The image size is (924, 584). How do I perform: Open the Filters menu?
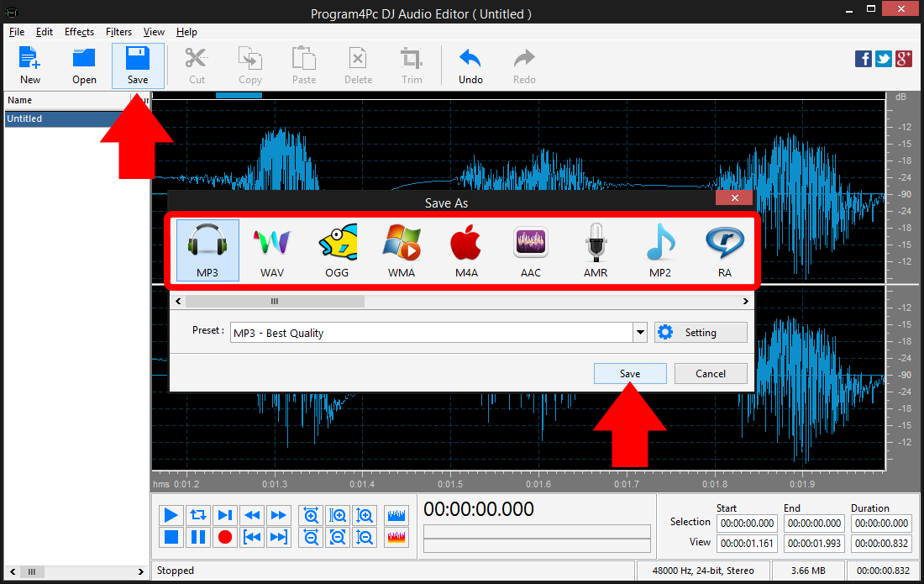118,32
